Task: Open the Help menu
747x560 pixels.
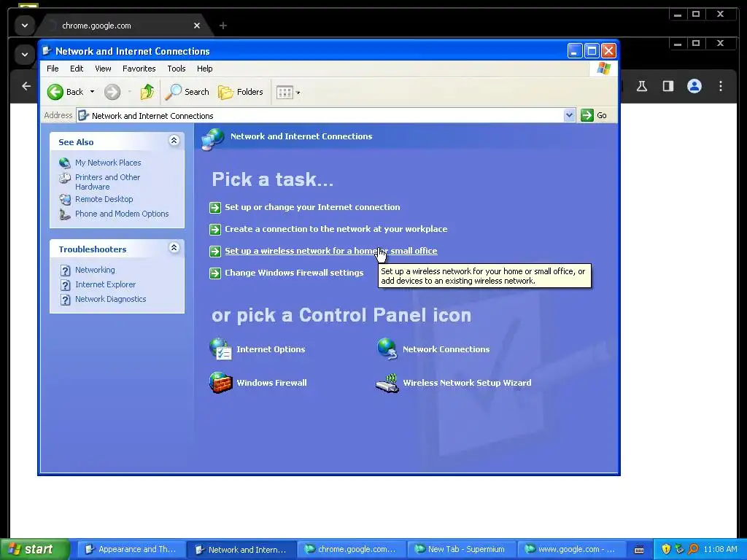Action: pyautogui.click(x=205, y=69)
